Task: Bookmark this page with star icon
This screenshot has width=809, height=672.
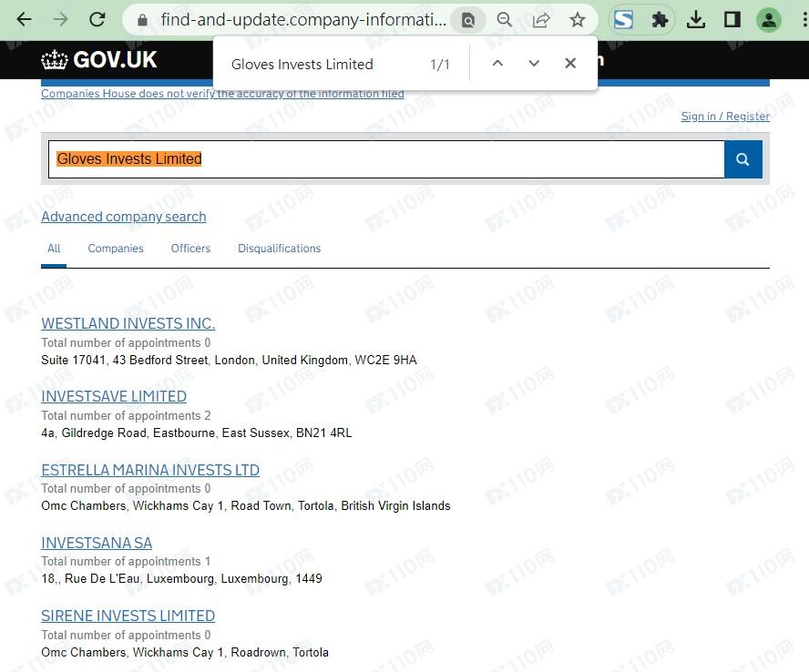Action: click(578, 19)
